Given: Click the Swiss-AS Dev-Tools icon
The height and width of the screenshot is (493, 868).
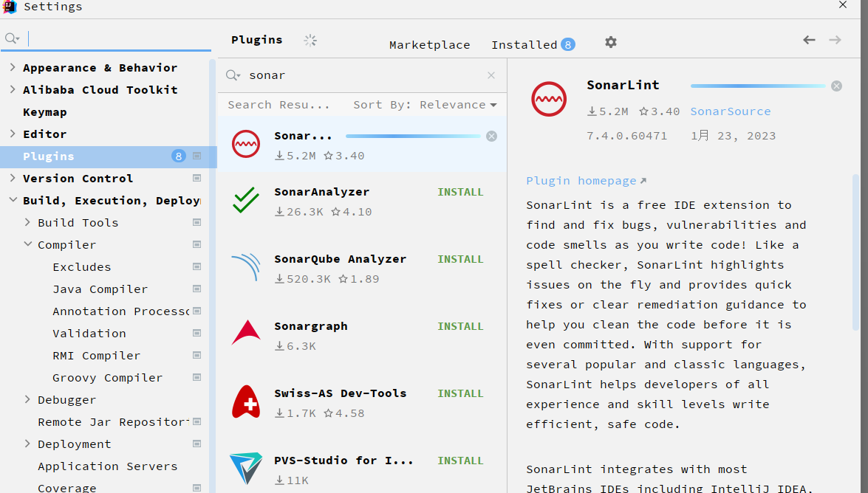Looking at the screenshot, I should tap(246, 401).
